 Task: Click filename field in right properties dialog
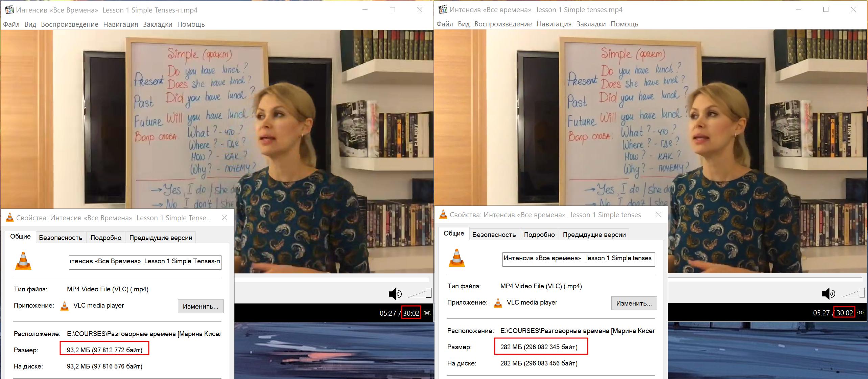(578, 259)
